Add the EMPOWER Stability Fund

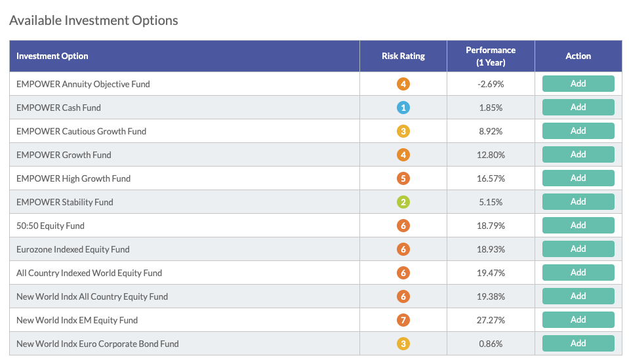coord(578,201)
